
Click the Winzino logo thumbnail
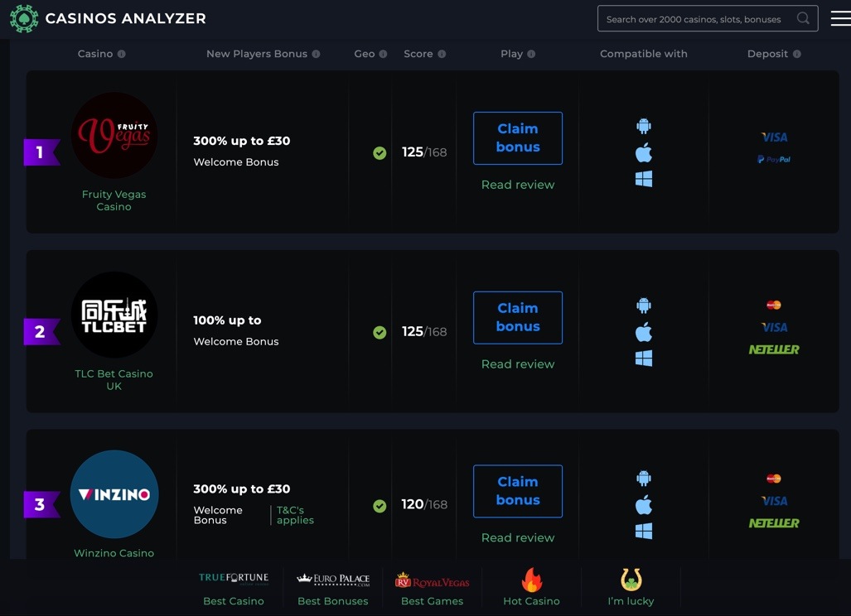pos(114,494)
